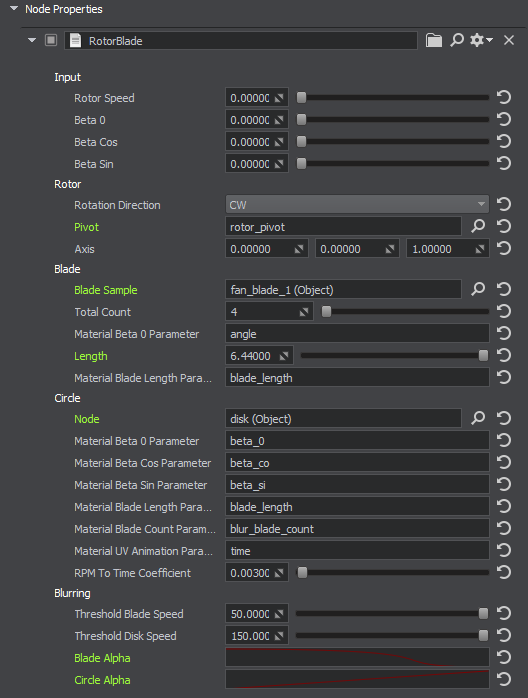Image resolution: width=528 pixels, height=698 pixels.
Task: Open the gear settings menu for RotorBlade
Action: tap(481, 40)
